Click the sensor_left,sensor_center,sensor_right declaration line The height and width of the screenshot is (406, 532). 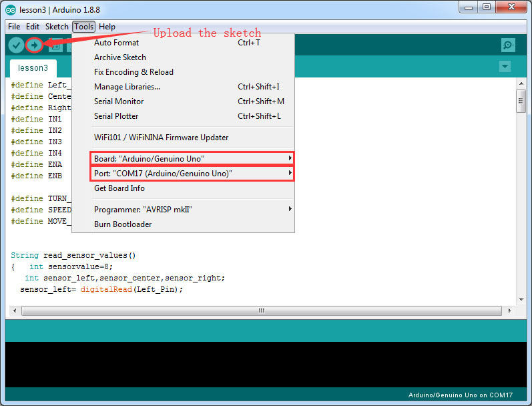coord(125,278)
